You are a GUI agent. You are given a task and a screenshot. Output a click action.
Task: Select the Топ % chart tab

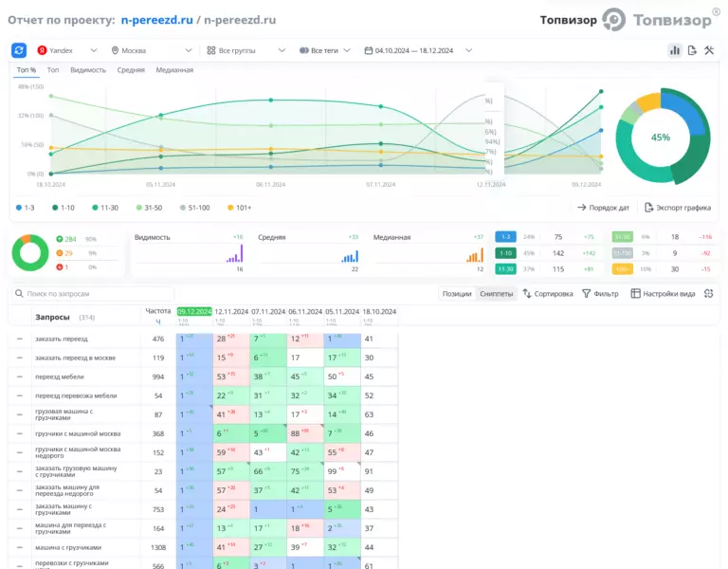click(x=27, y=69)
